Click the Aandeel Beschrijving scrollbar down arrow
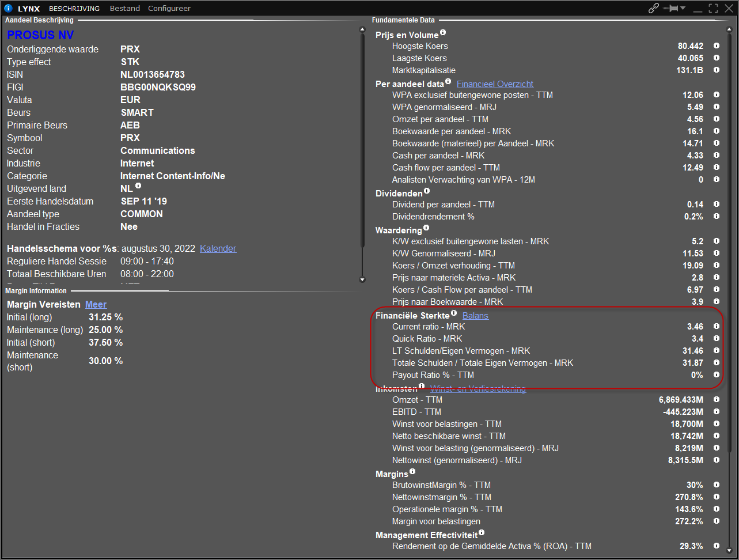Image resolution: width=739 pixels, height=560 pixels. coord(362,280)
